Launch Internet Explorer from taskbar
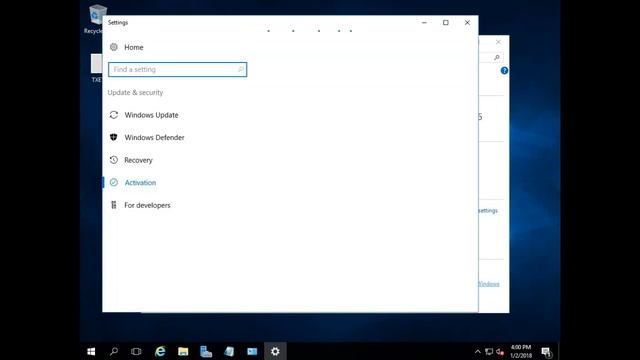Viewport: 640px width, 360px height. [x=160, y=351]
